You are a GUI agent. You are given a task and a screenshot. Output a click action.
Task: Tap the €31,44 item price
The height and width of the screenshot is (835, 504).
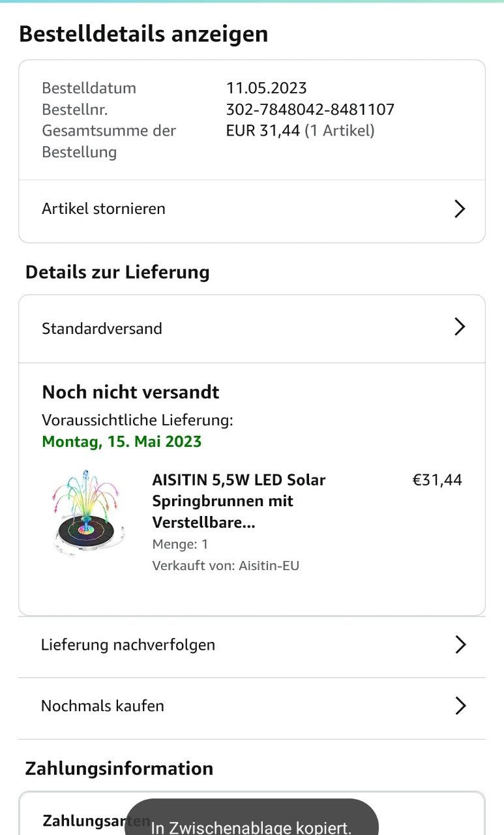(x=437, y=480)
